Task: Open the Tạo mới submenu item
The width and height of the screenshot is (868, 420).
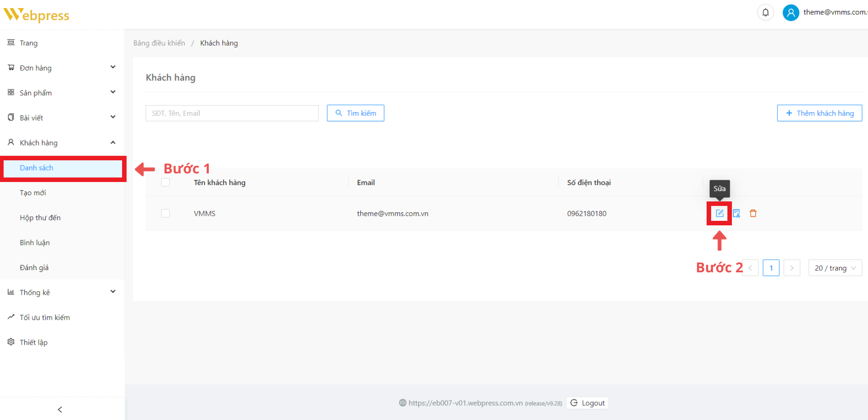Action: (x=33, y=193)
